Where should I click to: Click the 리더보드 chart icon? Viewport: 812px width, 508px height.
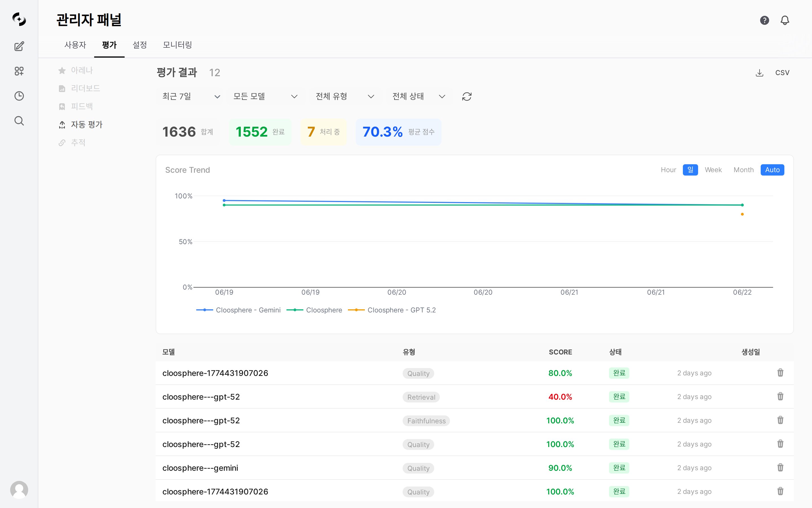click(62, 89)
